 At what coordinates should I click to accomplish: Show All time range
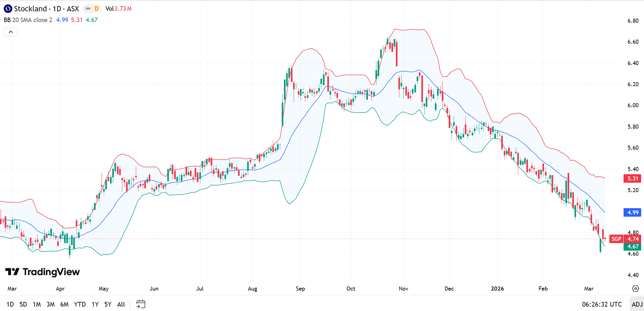coord(121,304)
